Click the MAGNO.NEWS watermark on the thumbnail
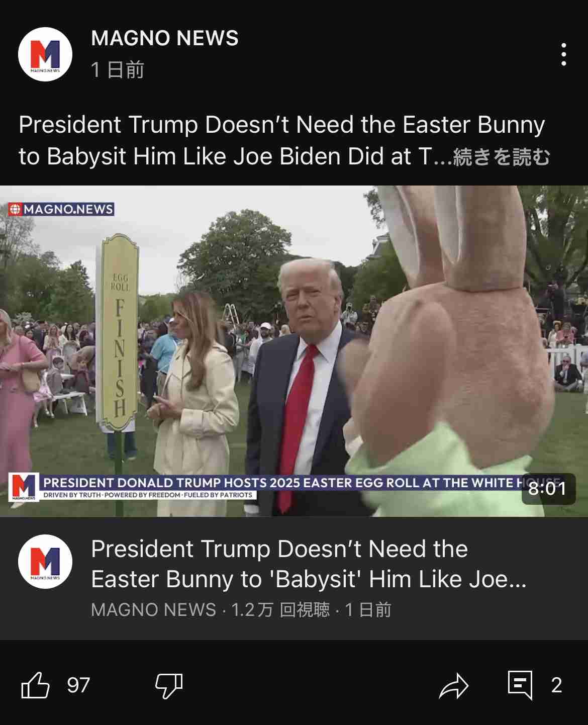Screen dimensions: 588x725 pyautogui.click(x=61, y=209)
